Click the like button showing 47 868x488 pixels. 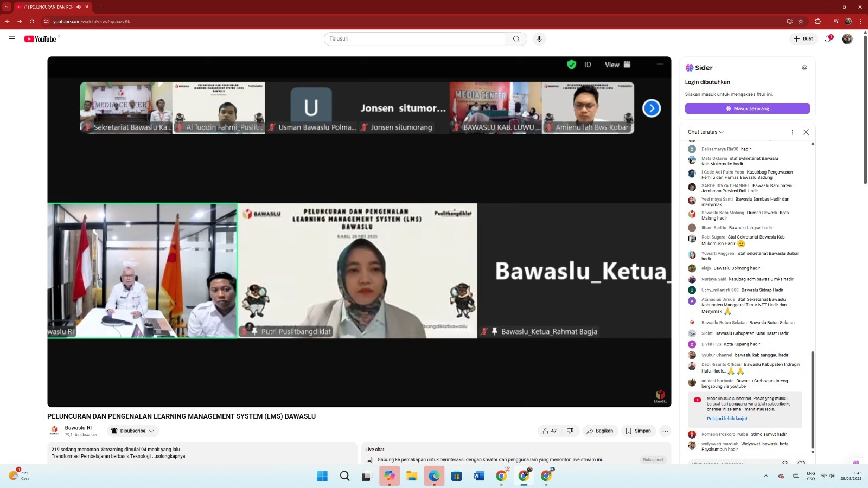point(549,431)
